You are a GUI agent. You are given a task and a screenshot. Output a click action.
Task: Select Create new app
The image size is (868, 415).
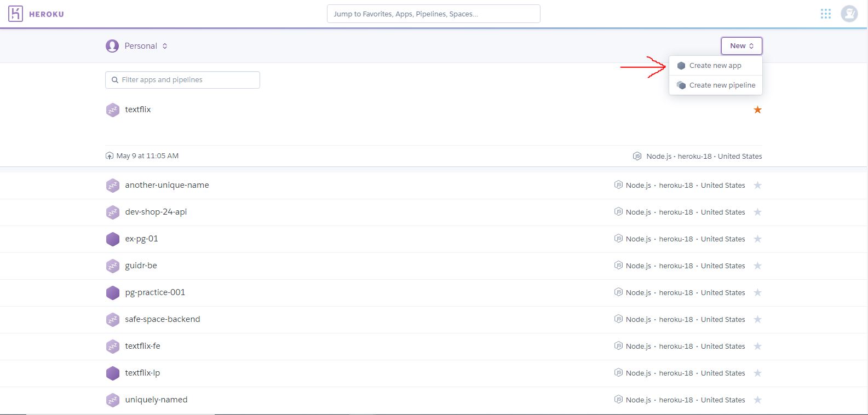(716, 66)
